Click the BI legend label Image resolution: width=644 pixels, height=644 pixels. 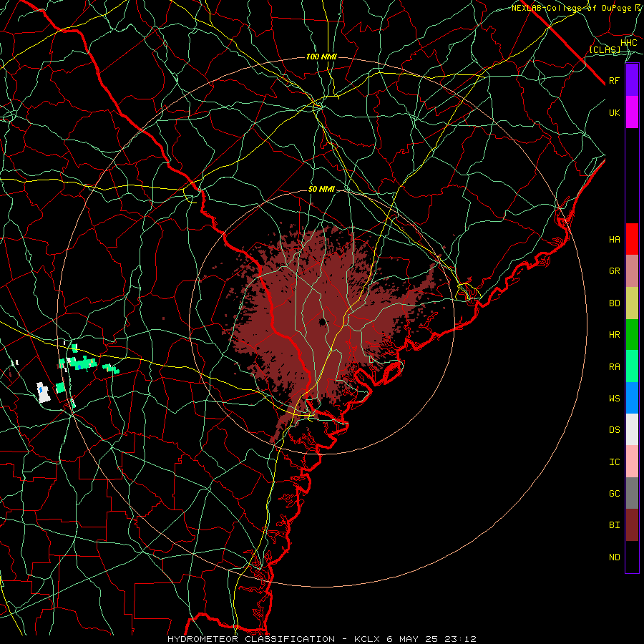point(614,525)
